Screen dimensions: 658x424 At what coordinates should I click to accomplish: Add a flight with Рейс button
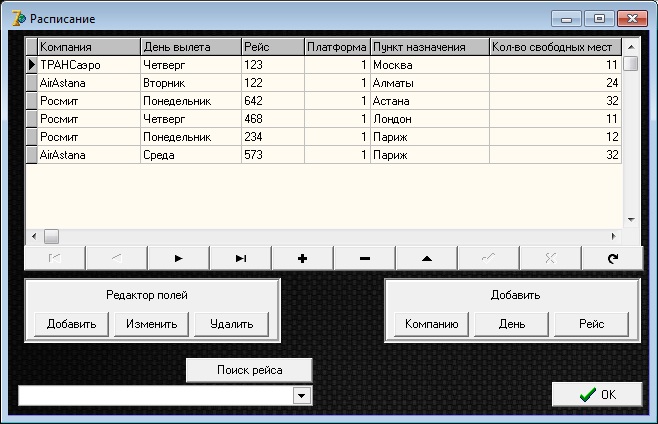click(x=592, y=324)
